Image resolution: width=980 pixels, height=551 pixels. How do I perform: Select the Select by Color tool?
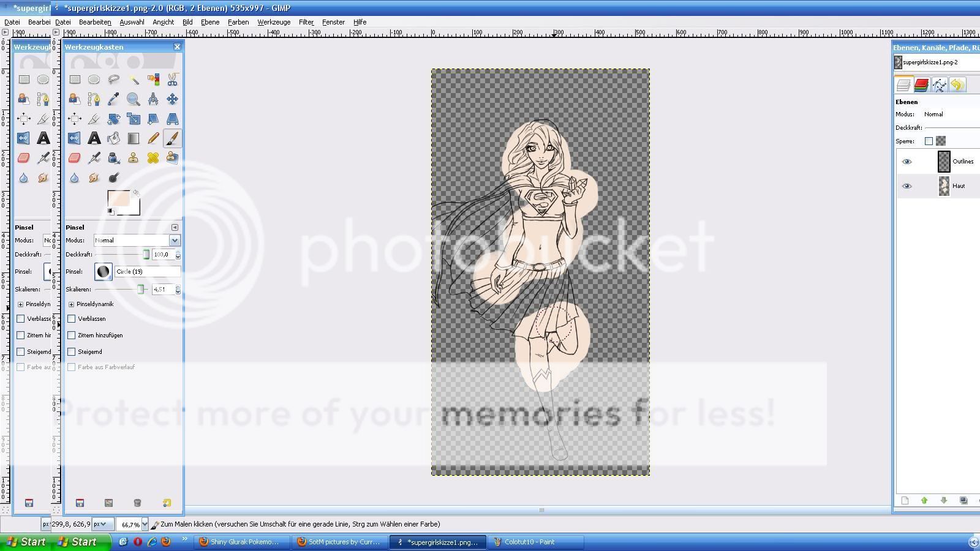point(153,79)
